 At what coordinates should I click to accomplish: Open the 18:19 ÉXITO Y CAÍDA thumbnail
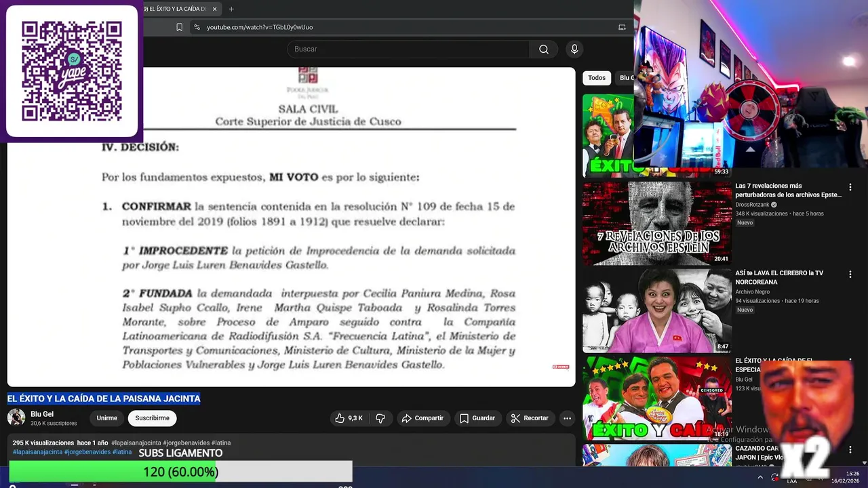click(x=657, y=399)
